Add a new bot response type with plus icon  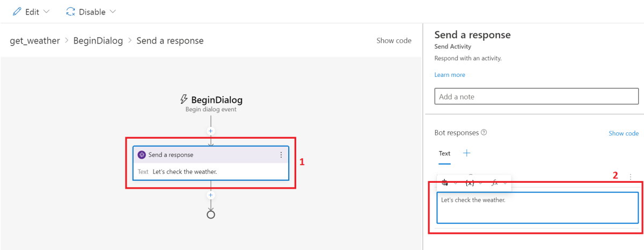click(x=467, y=153)
